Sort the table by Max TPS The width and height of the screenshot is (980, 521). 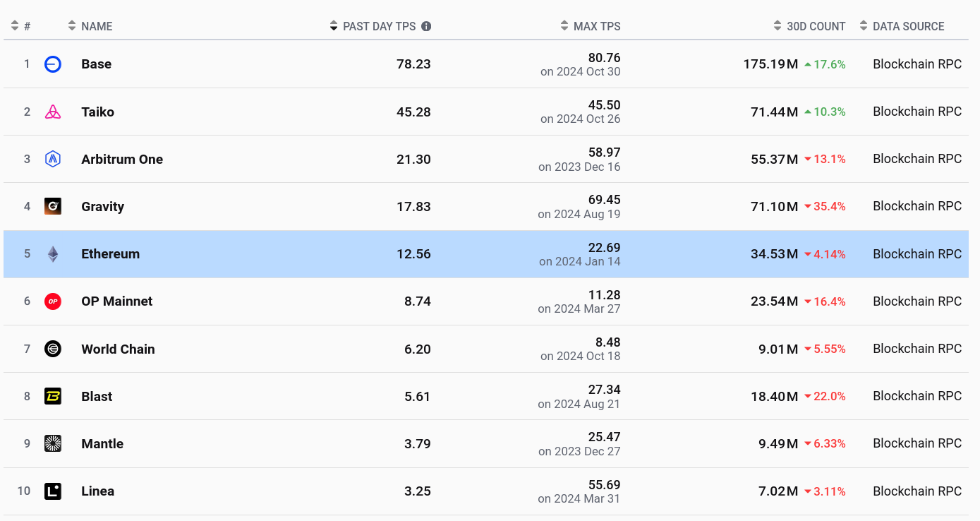[591, 26]
